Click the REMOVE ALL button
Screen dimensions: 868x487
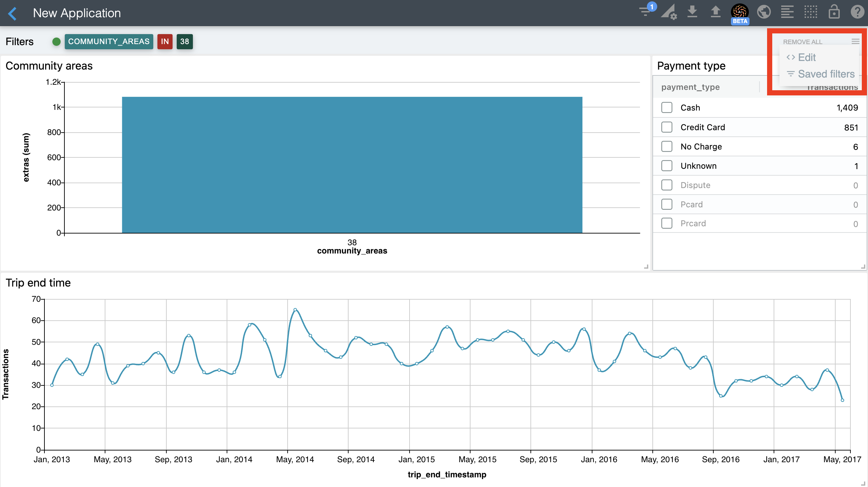[802, 42]
